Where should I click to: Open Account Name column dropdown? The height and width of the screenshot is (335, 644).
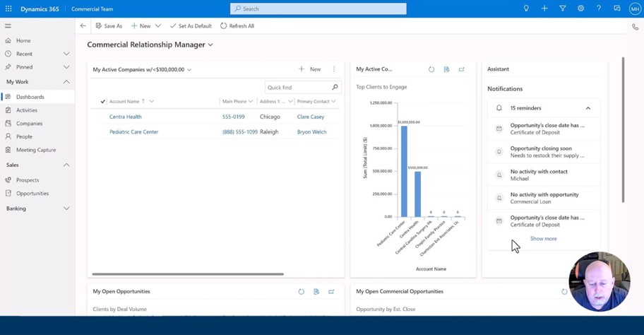click(152, 101)
